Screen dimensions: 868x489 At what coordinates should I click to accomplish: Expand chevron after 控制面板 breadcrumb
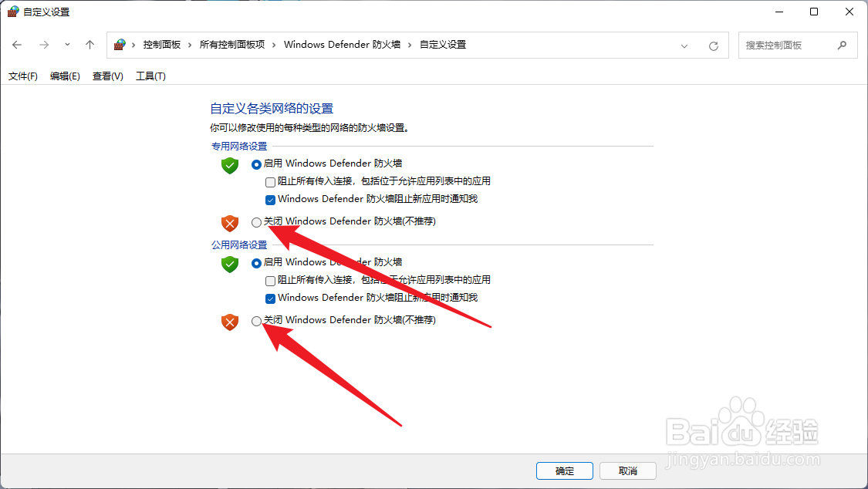[189, 45]
